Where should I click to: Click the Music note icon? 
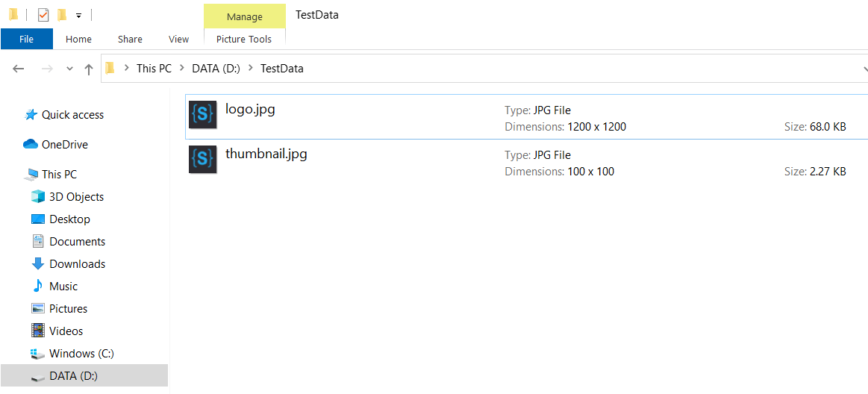37,286
